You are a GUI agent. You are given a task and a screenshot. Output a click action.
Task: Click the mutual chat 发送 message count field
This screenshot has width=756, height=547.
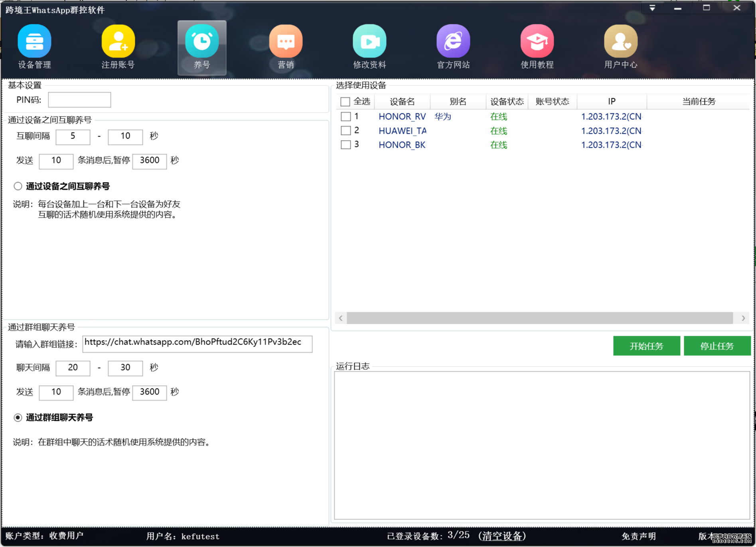click(x=56, y=161)
